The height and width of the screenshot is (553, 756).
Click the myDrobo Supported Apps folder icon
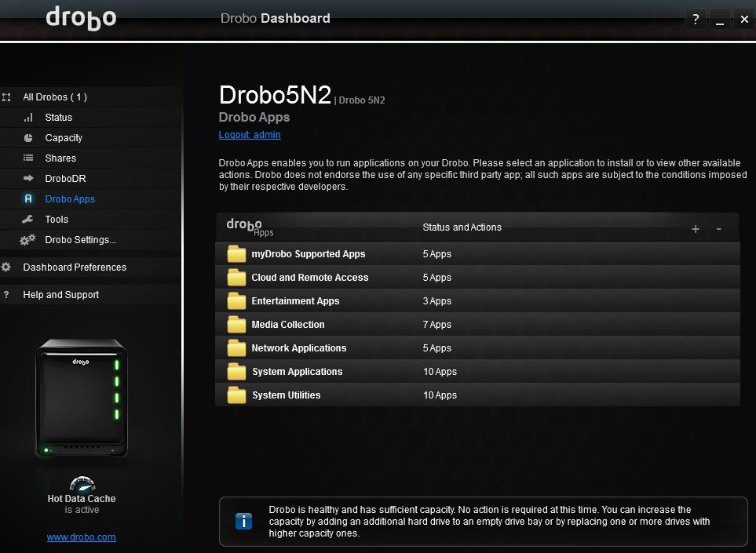coord(237,254)
